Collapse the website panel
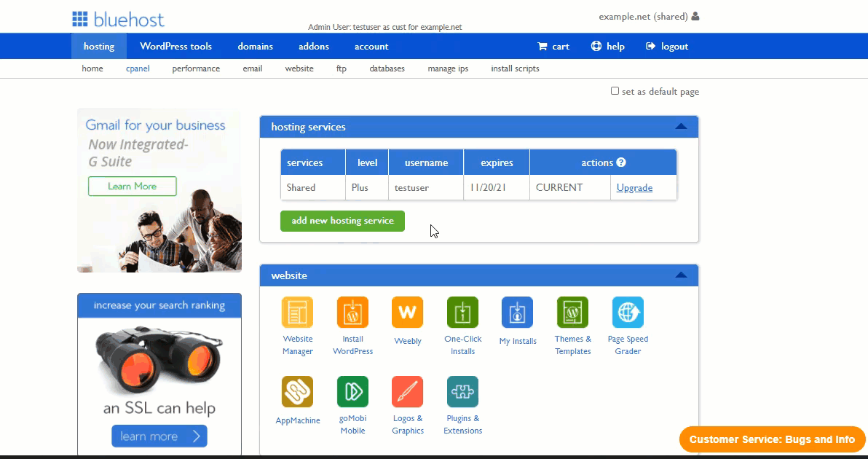The image size is (868, 459). point(682,275)
